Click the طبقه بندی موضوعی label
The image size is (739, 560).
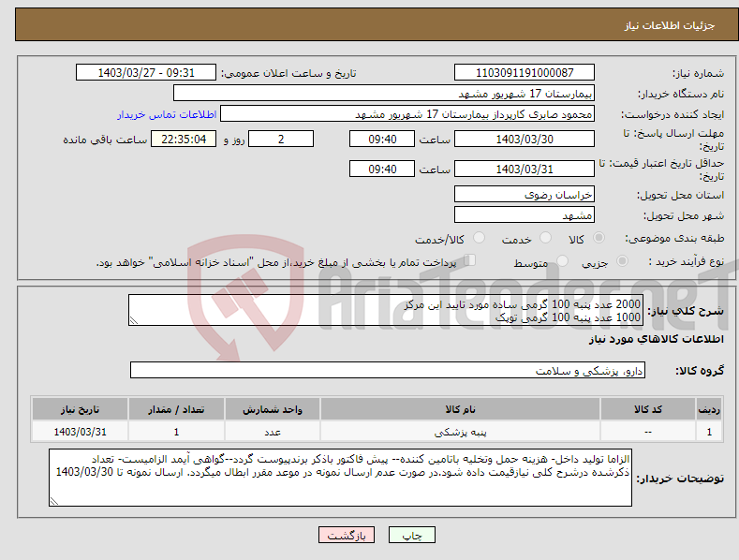pos(674,238)
